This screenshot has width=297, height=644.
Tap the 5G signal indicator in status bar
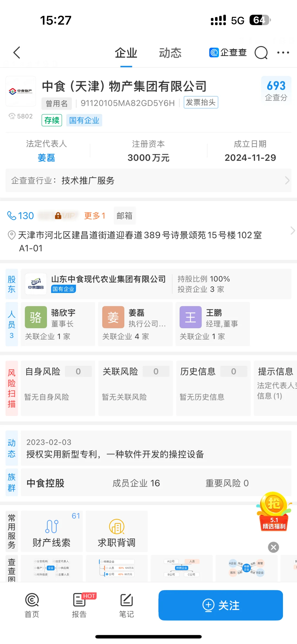(238, 20)
